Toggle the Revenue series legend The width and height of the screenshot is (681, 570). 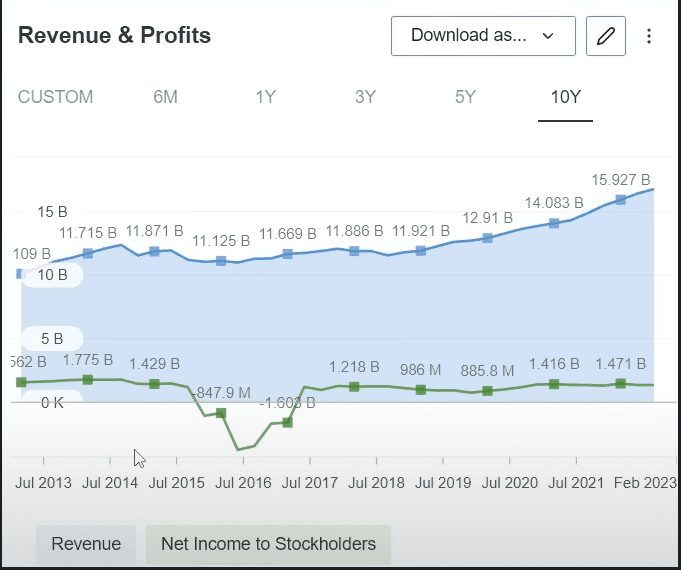point(86,544)
